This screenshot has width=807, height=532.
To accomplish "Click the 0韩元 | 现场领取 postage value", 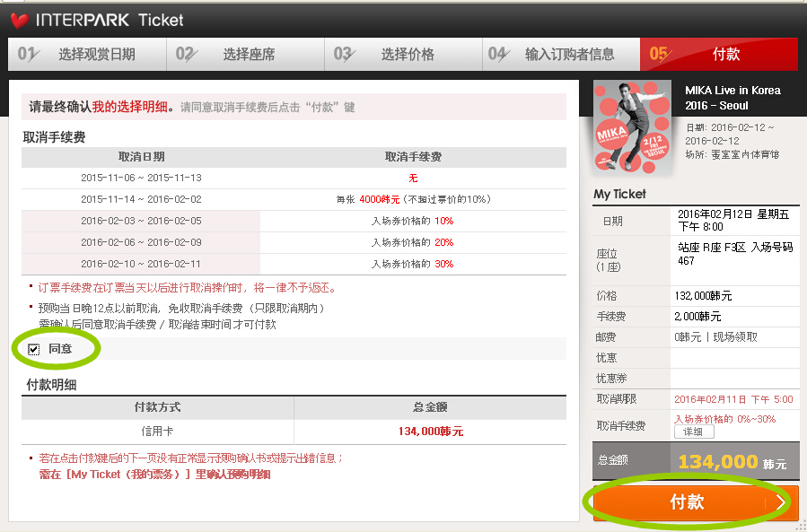I will (716, 337).
